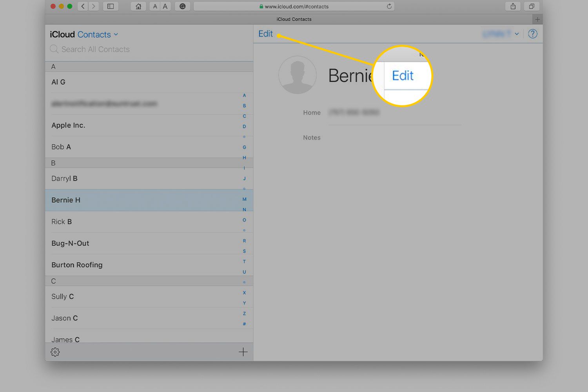Open the Home page icon in toolbar
Image resolution: width=588 pixels, height=392 pixels.
(138, 6)
